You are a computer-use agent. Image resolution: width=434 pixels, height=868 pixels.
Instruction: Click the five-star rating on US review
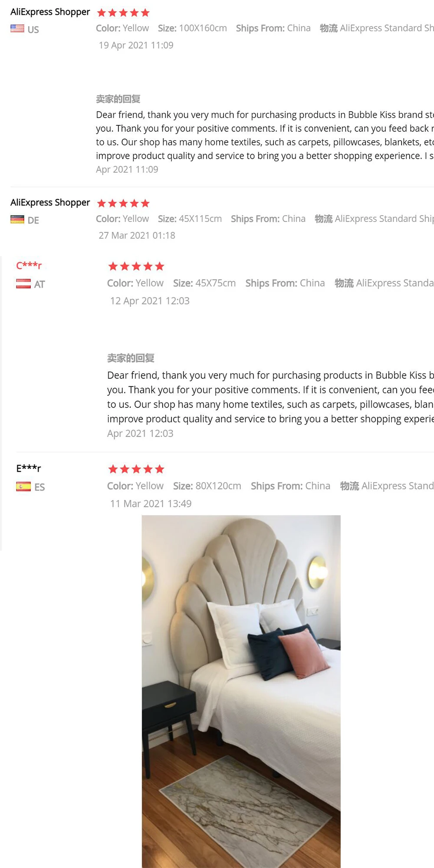click(123, 13)
